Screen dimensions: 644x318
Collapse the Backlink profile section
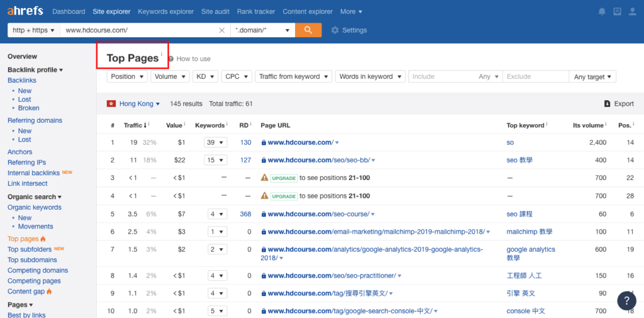[x=35, y=70]
